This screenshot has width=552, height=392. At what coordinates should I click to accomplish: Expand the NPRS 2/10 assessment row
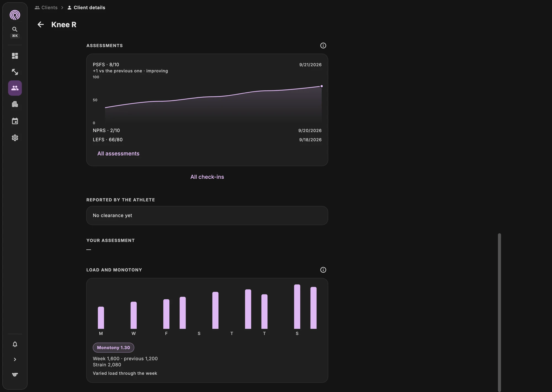coord(207,130)
